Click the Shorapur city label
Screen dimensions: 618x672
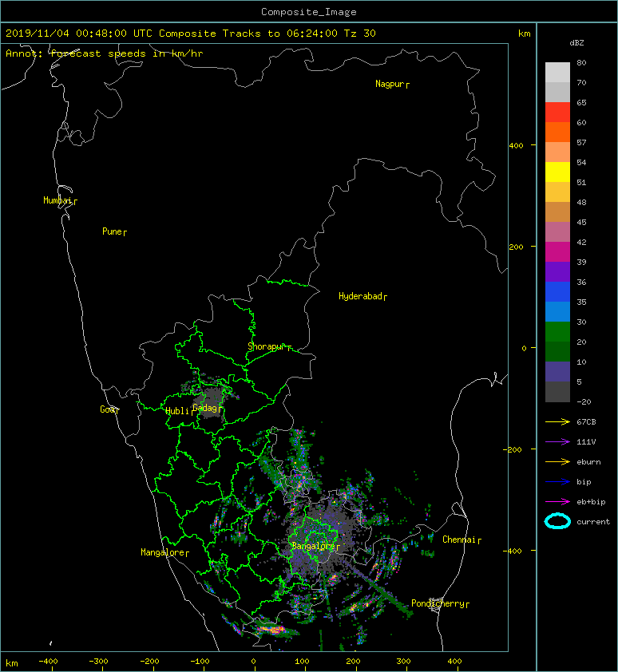[x=269, y=346]
